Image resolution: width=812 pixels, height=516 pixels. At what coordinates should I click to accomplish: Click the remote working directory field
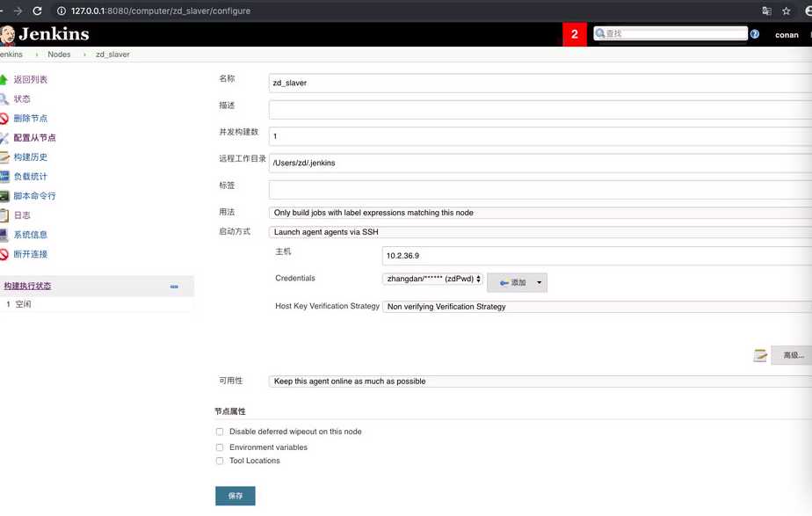540,164
